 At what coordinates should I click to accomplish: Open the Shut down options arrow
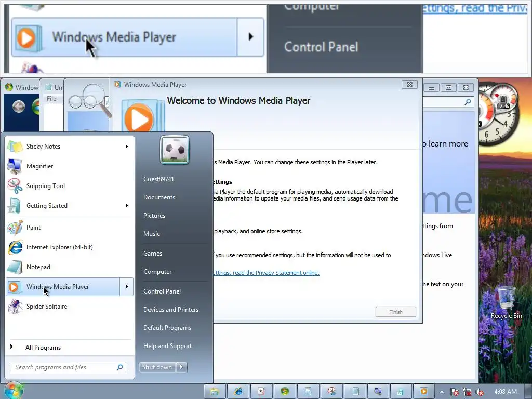[x=181, y=367]
